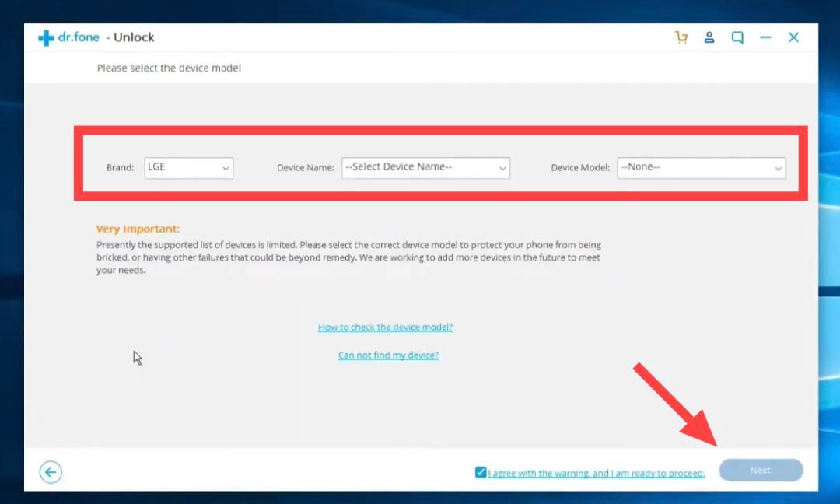Click 'I agree with the warning' link text
The height and width of the screenshot is (504, 840).
[597, 474]
